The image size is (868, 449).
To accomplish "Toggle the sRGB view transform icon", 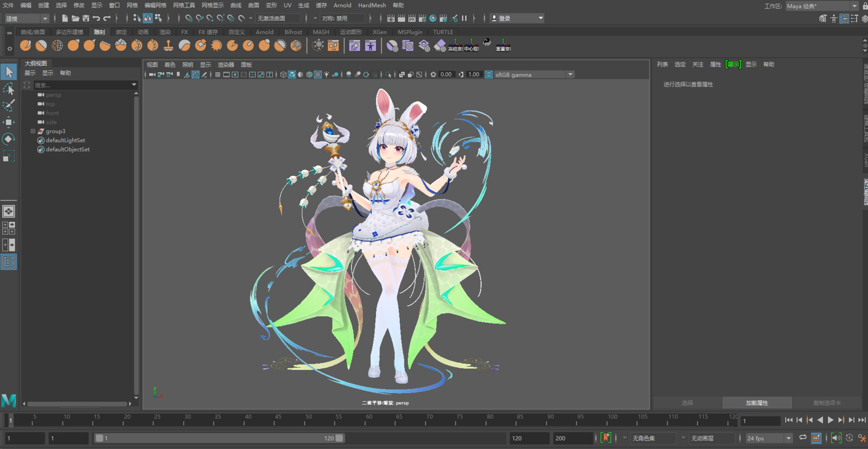I will click(489, 75).
